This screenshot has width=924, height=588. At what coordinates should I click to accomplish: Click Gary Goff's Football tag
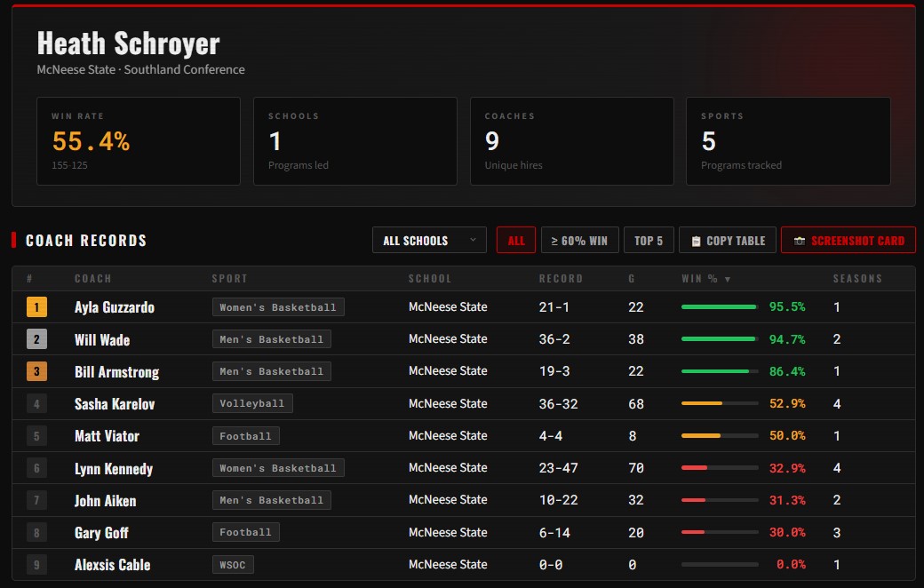pyautogui.click(x=246, y=532)
